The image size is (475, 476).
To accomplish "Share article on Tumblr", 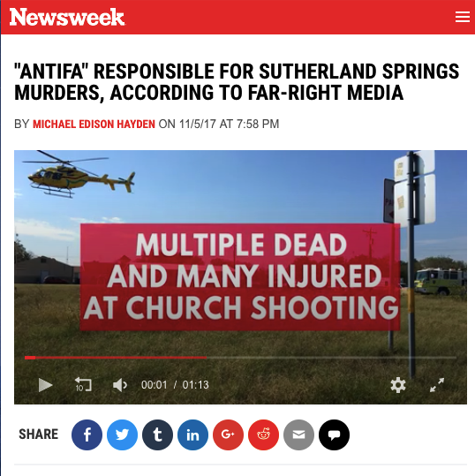I will click(157, 434).
